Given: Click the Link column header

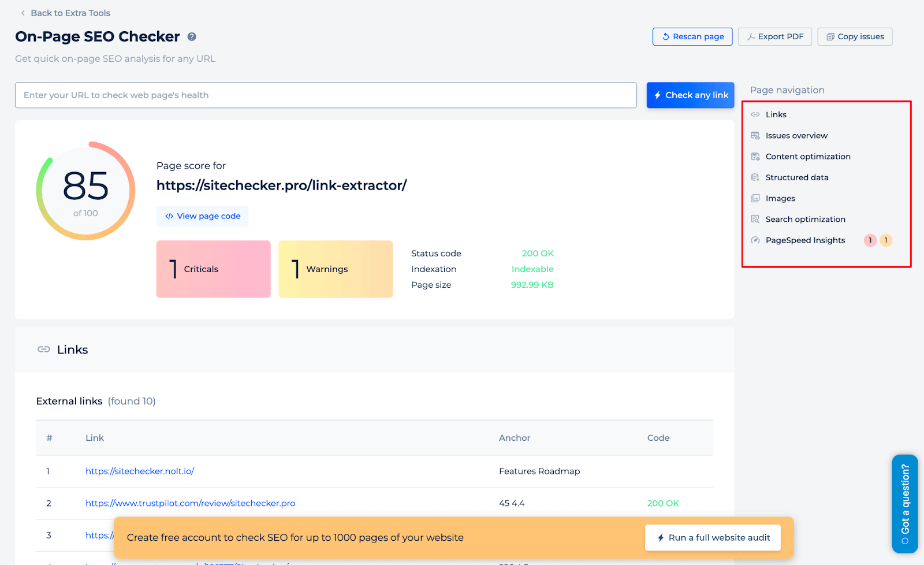Looking at the screenshot, I should click(95, 438).
